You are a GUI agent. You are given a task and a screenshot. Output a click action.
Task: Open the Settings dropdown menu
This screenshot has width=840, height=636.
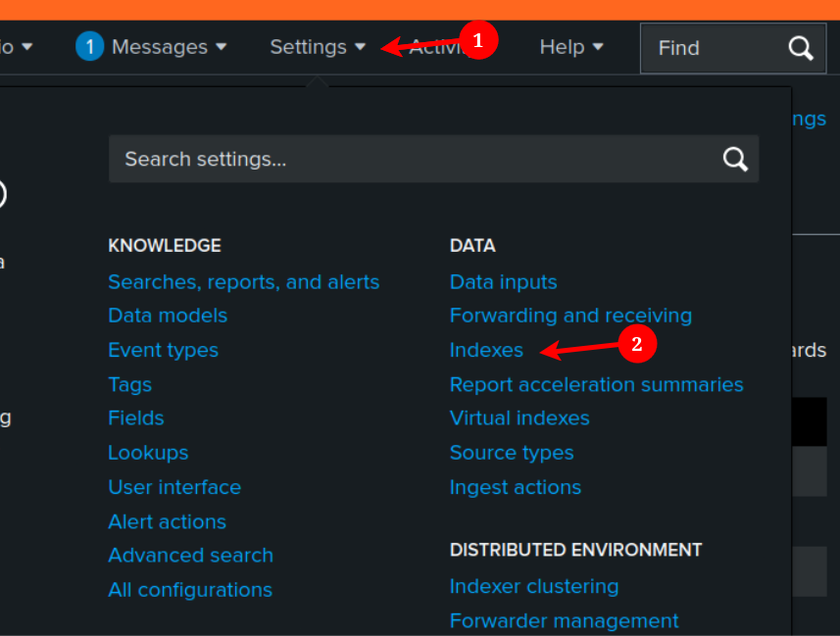tap(318, 47)
